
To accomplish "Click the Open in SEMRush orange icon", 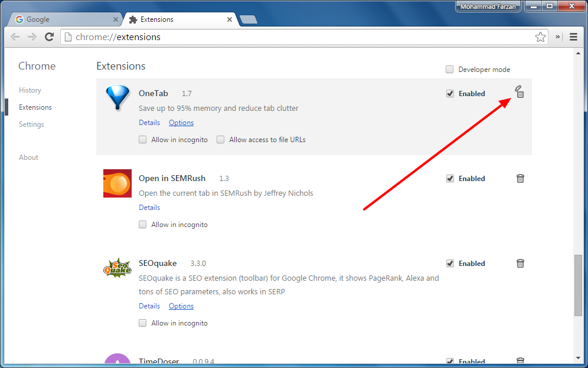I will (117, 183).
